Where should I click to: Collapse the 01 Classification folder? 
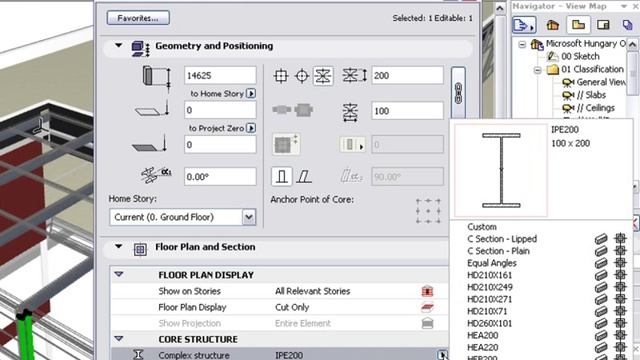(x=538, y=69)
